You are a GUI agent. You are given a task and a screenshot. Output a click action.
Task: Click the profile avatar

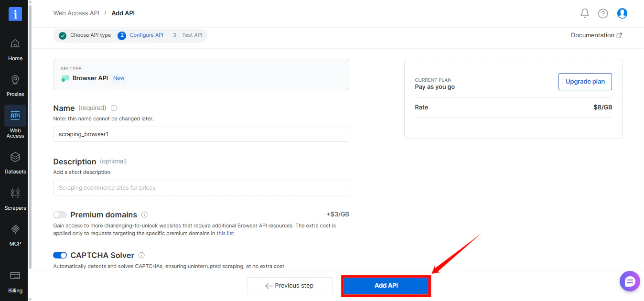click(622, 13)
